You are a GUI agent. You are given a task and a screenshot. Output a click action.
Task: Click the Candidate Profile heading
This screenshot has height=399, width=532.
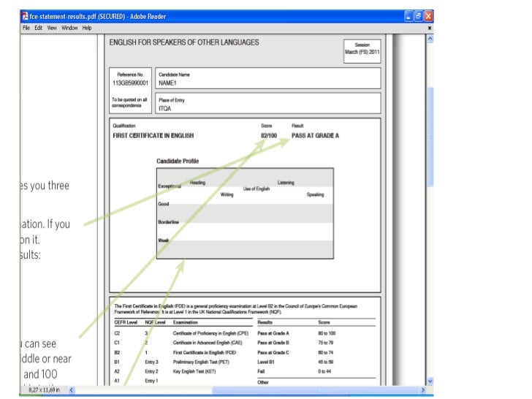(178, 161)
